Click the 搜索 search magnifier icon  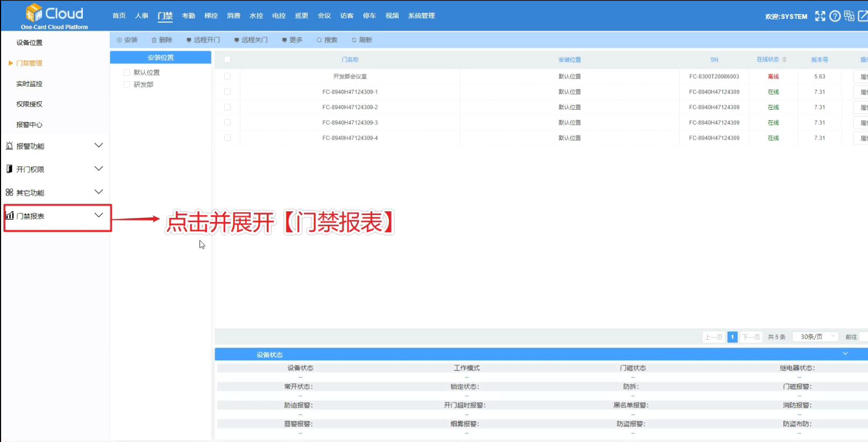(319, 40)
